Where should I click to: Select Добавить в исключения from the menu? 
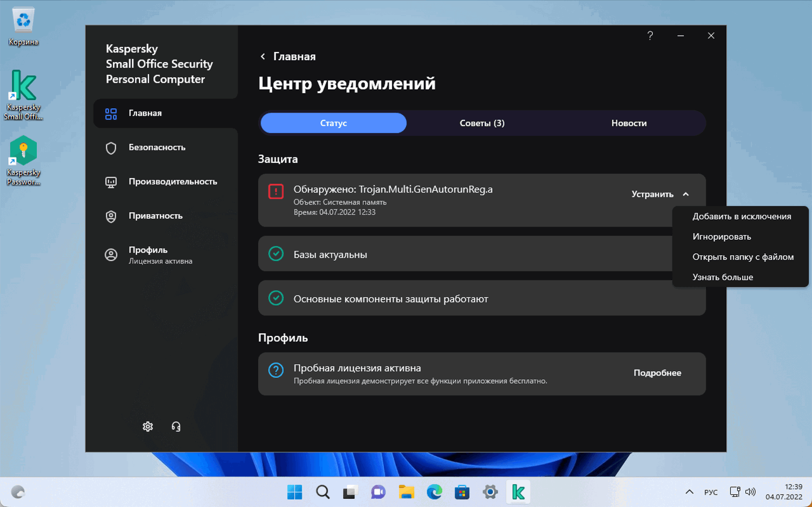pos(742,216)
